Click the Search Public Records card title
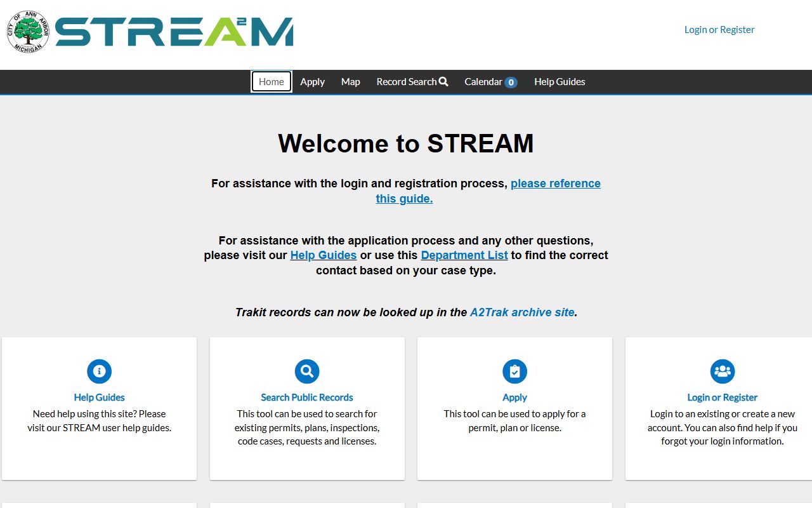812x508 pixels. point(307,398)
